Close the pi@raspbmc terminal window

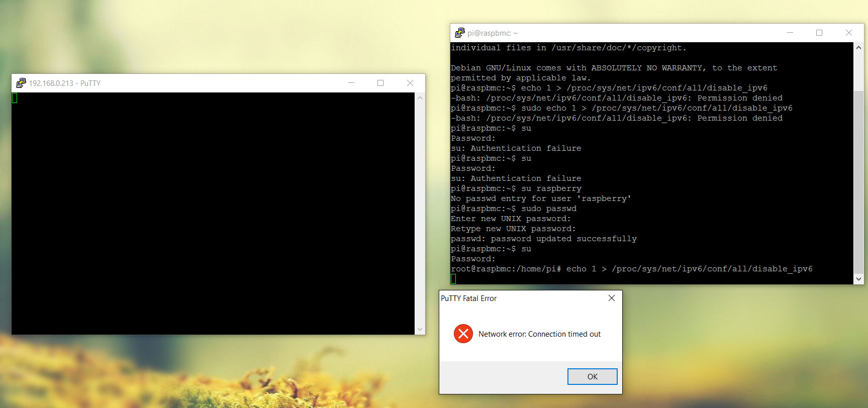click(849, 33)
